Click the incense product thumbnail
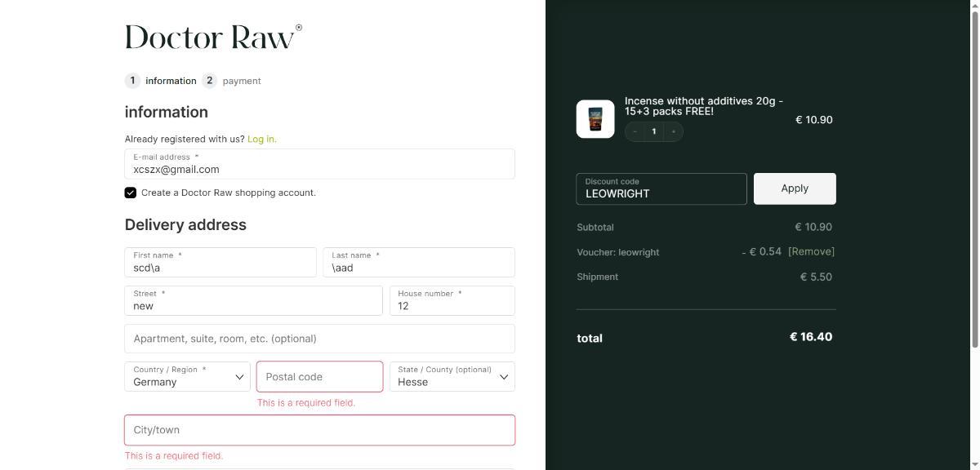This screenshot has width=980, height=470. point(595,119)
